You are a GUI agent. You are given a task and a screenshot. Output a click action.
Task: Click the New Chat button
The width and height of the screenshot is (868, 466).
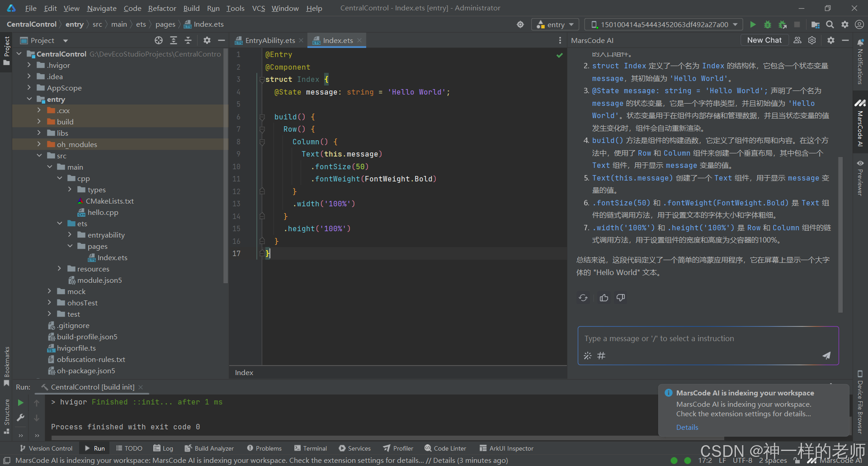coord(764,40)
